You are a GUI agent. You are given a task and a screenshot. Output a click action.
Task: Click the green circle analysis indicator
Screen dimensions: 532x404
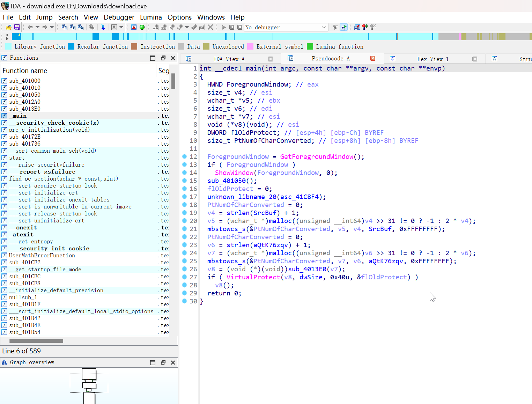click(142, 27)
